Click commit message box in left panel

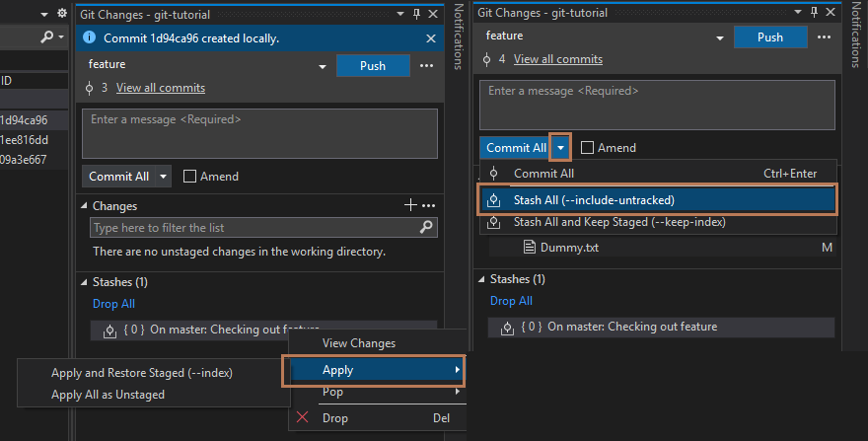point(259,133)
